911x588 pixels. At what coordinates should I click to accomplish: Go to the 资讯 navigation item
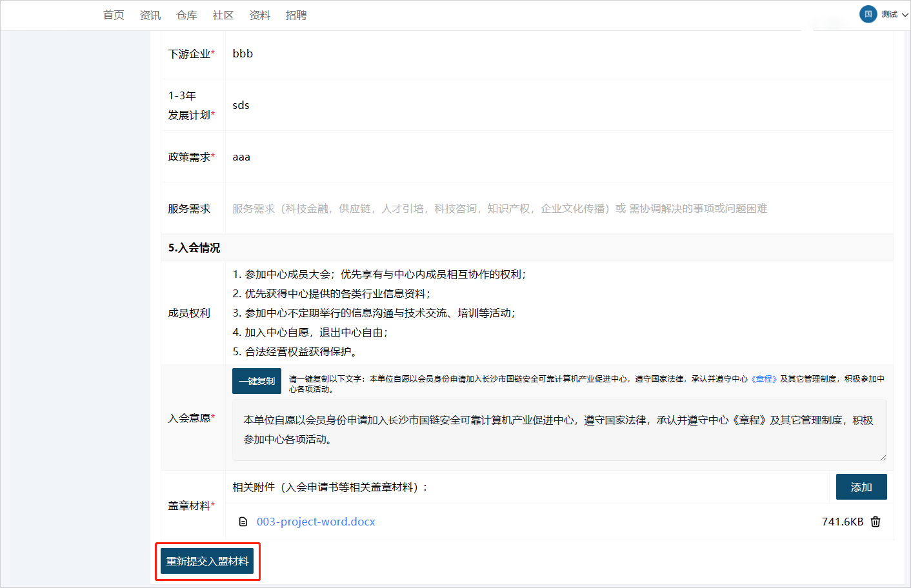point(150,15)
